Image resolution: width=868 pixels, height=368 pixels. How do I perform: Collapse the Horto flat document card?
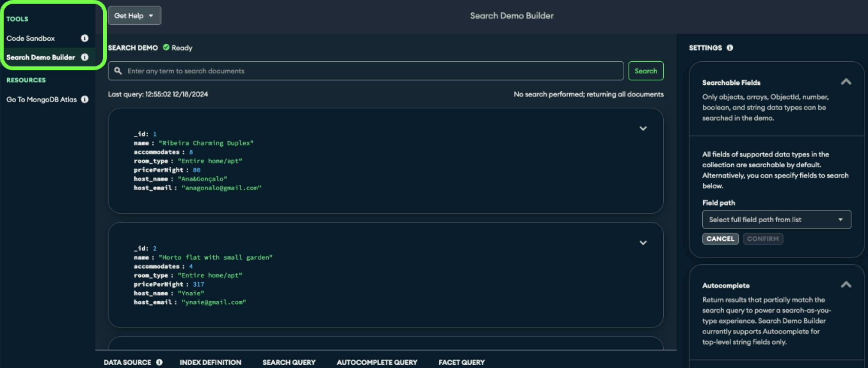[x=643, y=243]
